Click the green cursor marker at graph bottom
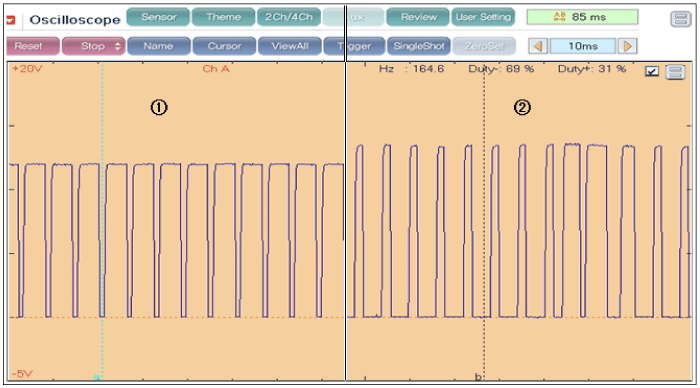The width and height of the screenshot is (700, 388). [x=96, y=378]
